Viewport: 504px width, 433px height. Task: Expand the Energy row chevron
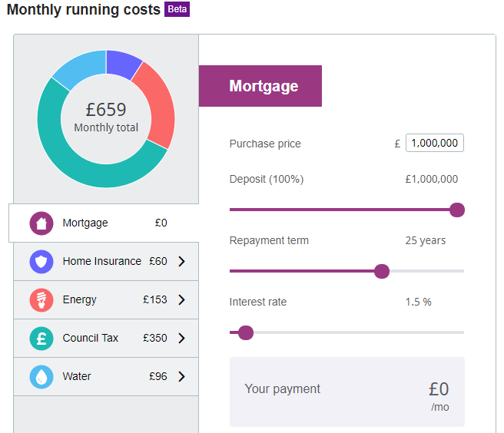(x=181, y=299)
